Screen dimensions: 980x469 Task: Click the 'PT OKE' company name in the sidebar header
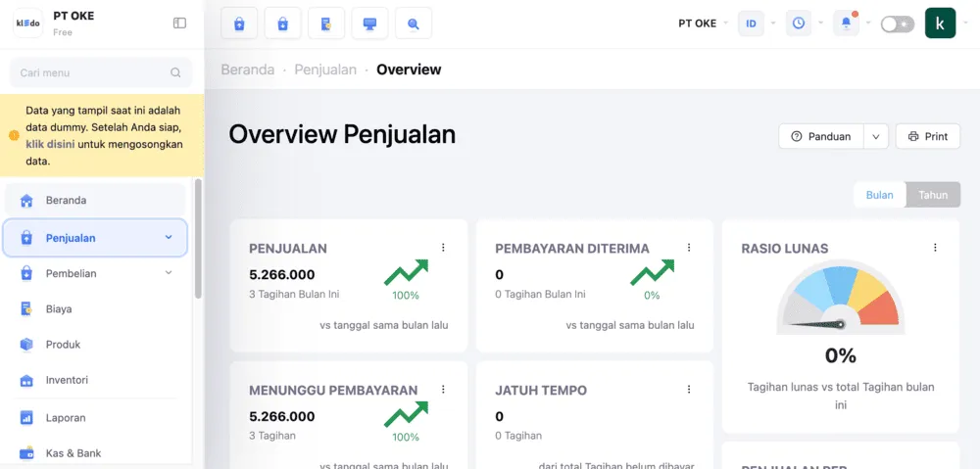coord(73,17)
